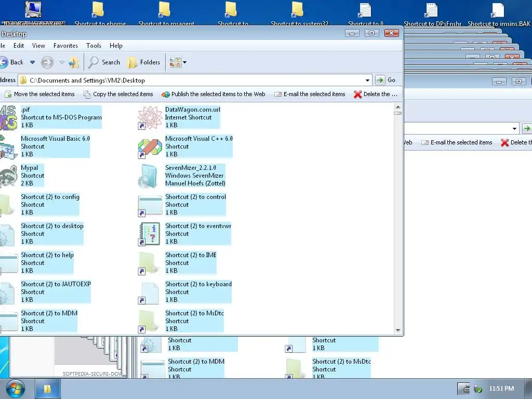Select Microsoft Visual Basic 6.0 icon

pyautogui.click(x=8, y=147)
